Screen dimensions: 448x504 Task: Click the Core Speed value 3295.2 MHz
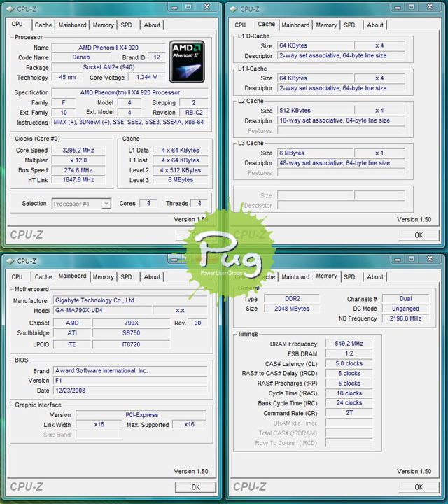[x=78, y=150]
